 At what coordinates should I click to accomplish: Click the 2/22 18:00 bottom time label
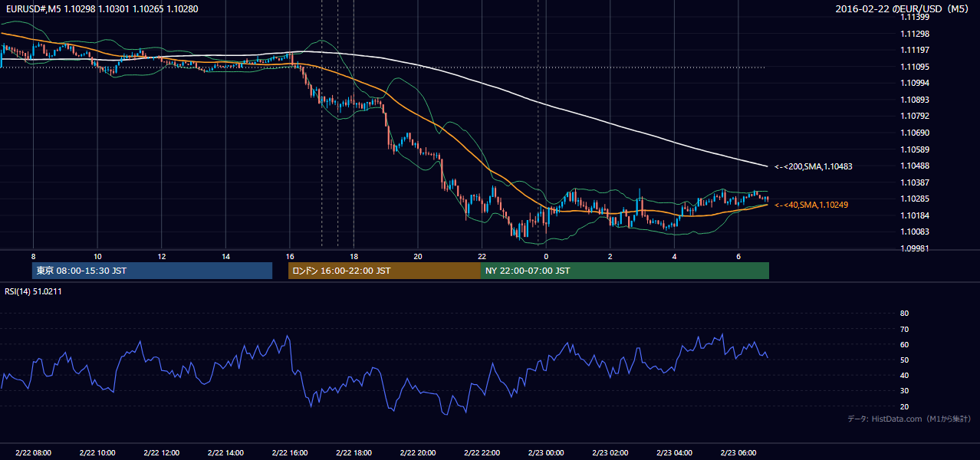click(354, 452)
